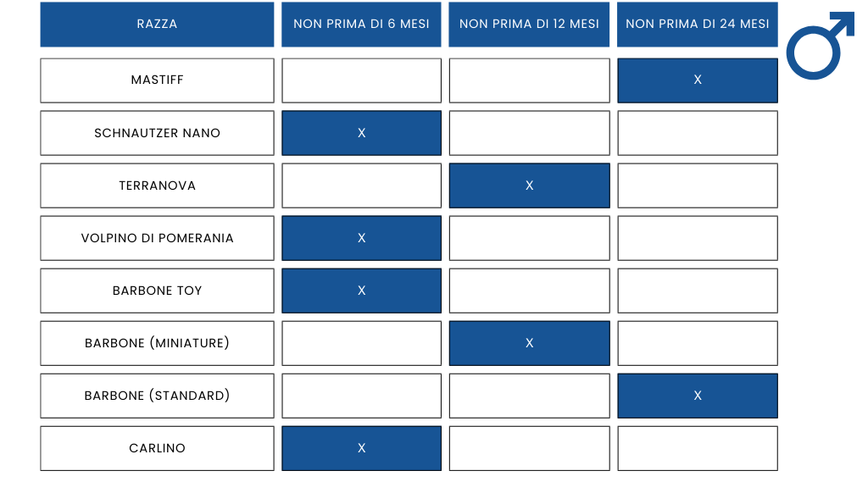This screenshot has width=868, height=482.
Task: Select the BARBONE (STANDARD) breed cell
Action: (x=157, y=396)
